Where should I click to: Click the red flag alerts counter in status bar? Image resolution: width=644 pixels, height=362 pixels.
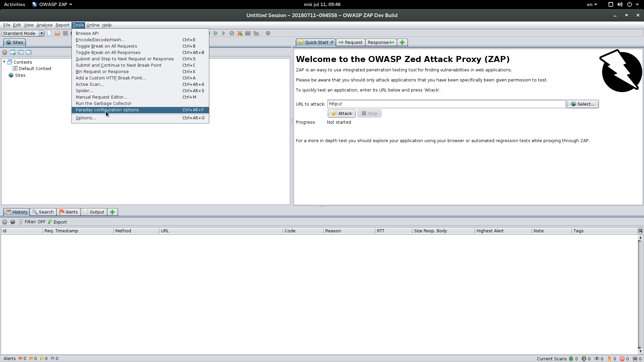pos(22,359)
